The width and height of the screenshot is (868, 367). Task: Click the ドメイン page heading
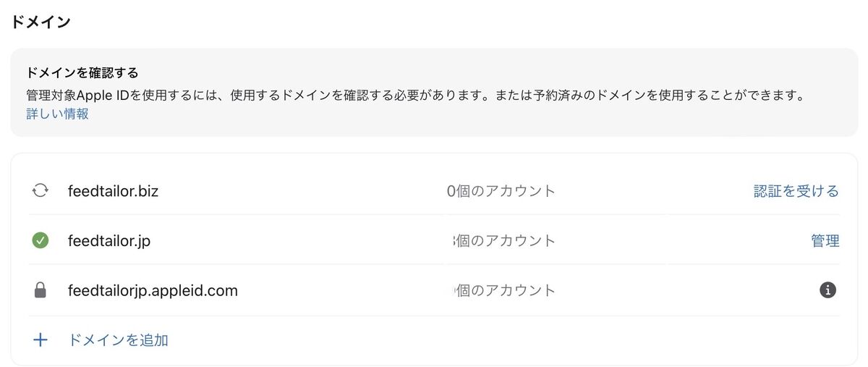[x=41, y=21]
